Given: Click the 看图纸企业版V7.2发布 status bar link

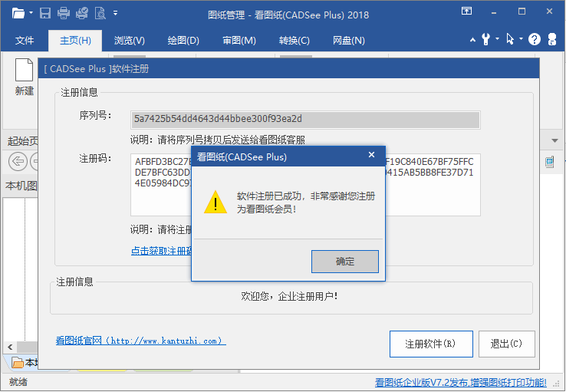Looking at the screenshot, I should pos(461,382).
